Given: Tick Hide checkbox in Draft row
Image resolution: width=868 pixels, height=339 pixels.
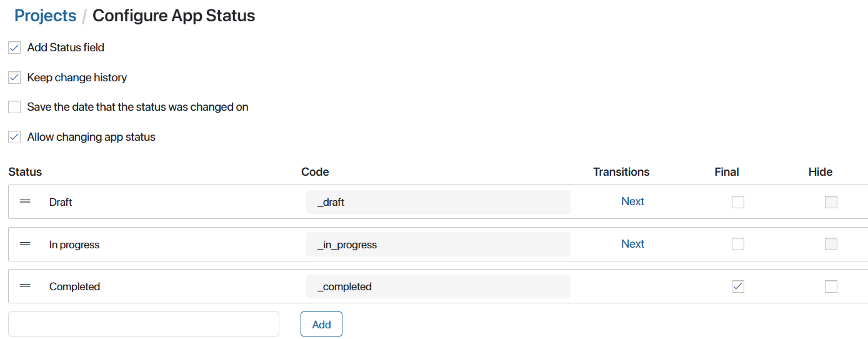Looking at the screenshot, I should coord(831,202).
